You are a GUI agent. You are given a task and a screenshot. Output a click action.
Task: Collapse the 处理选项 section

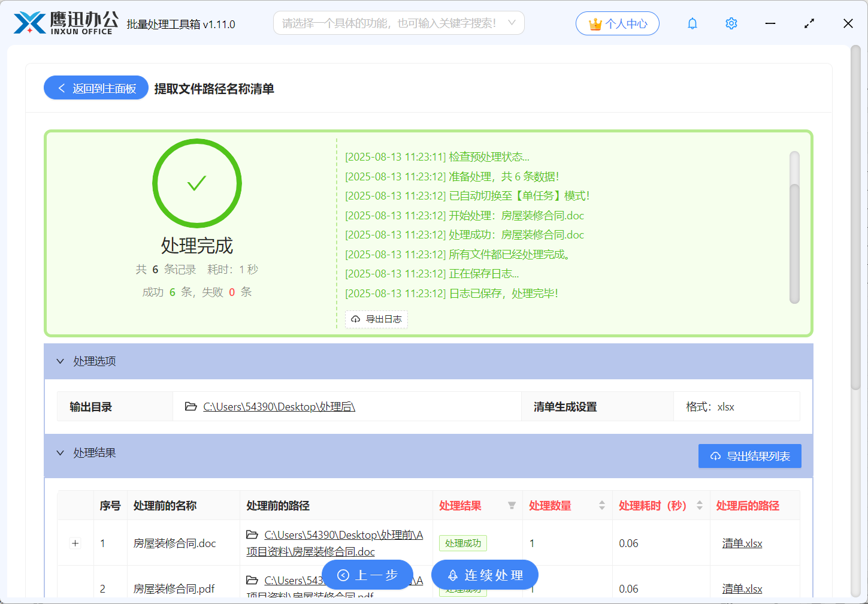(x=60, y=361)
